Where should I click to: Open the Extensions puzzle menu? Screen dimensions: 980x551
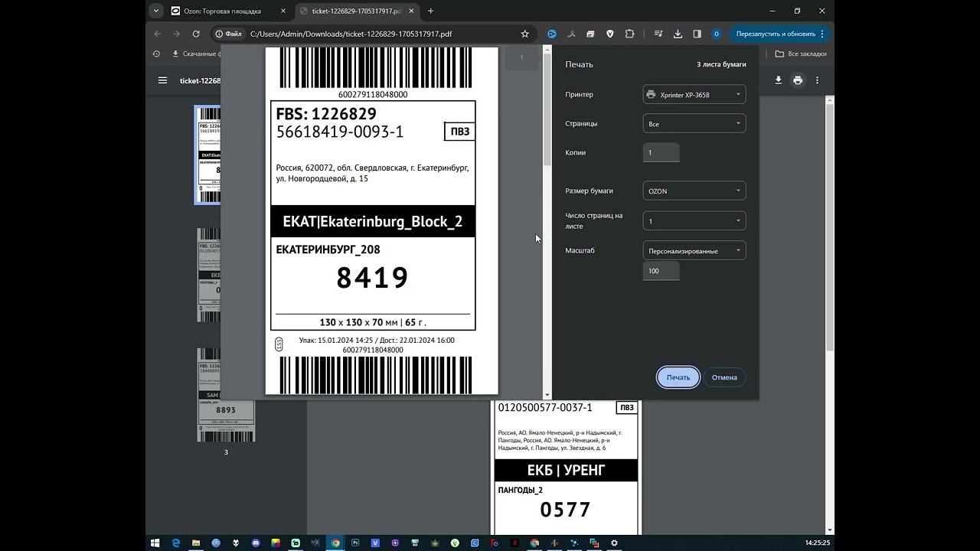(x=629, y=34)
